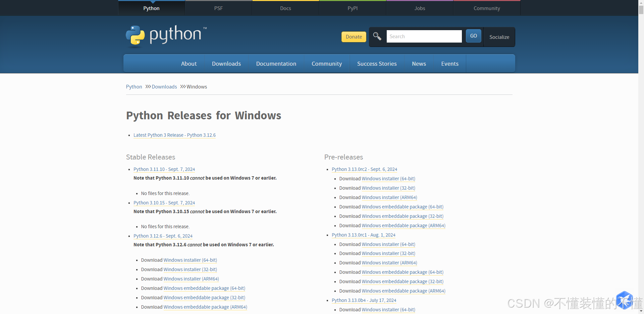Click the vertical page scrollbar thumb

click(641, 9)
